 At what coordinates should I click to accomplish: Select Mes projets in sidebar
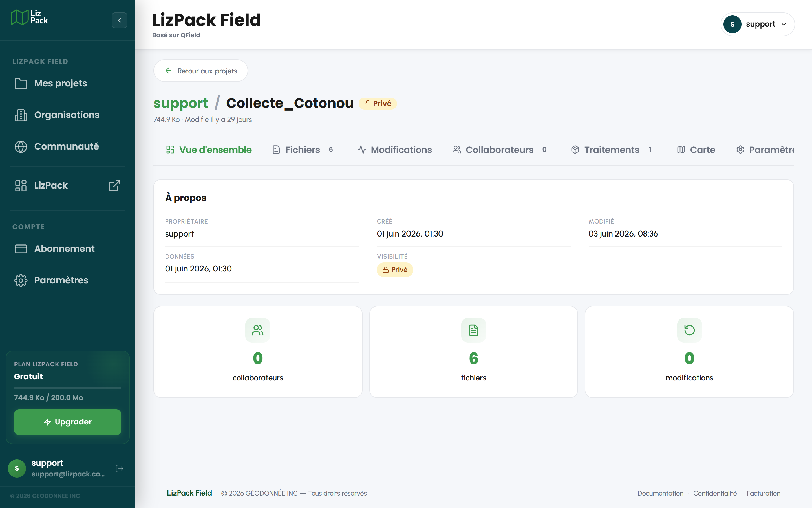(67, 83)
